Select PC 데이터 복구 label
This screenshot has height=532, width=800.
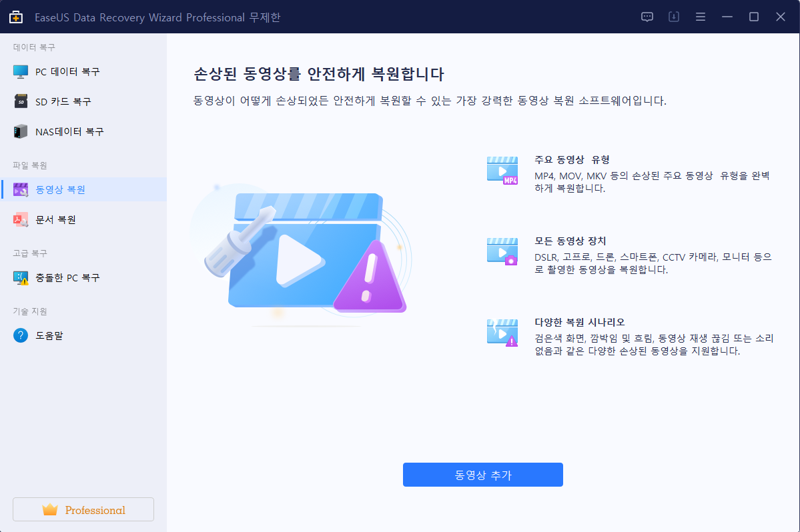tap(67, 72)
